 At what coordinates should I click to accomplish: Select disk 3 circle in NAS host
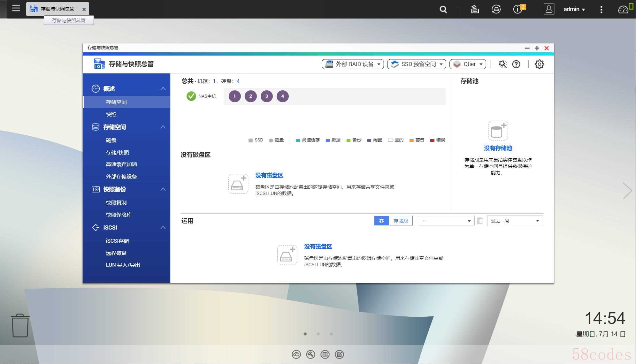266,96
